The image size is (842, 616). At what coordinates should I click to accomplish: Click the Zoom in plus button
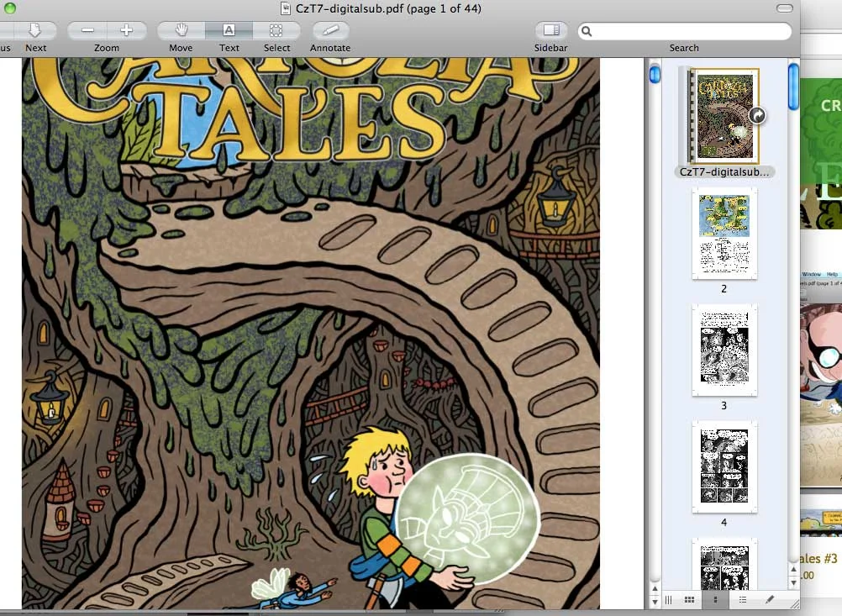tap(127, 30)
